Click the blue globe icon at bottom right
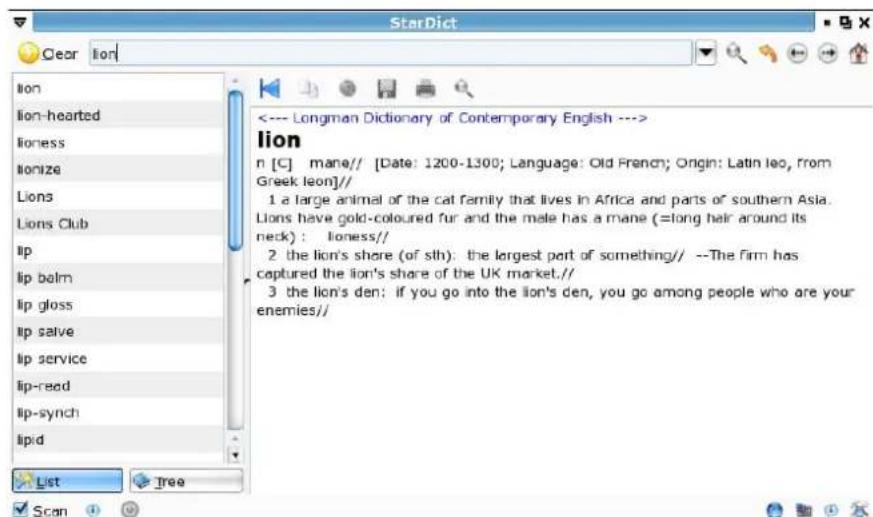Image resolution: width=873 pixels, height=517 pixels. point(774,510)
